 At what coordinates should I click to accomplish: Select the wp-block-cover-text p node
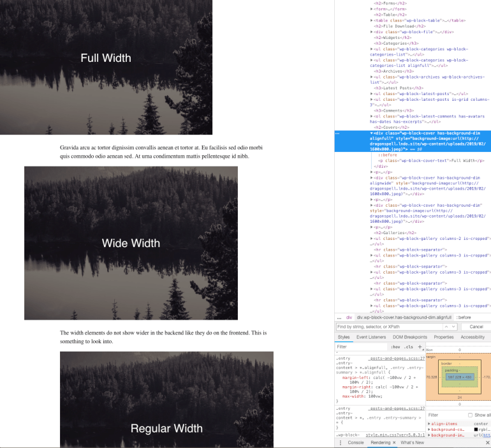click(x=431, y=161)
